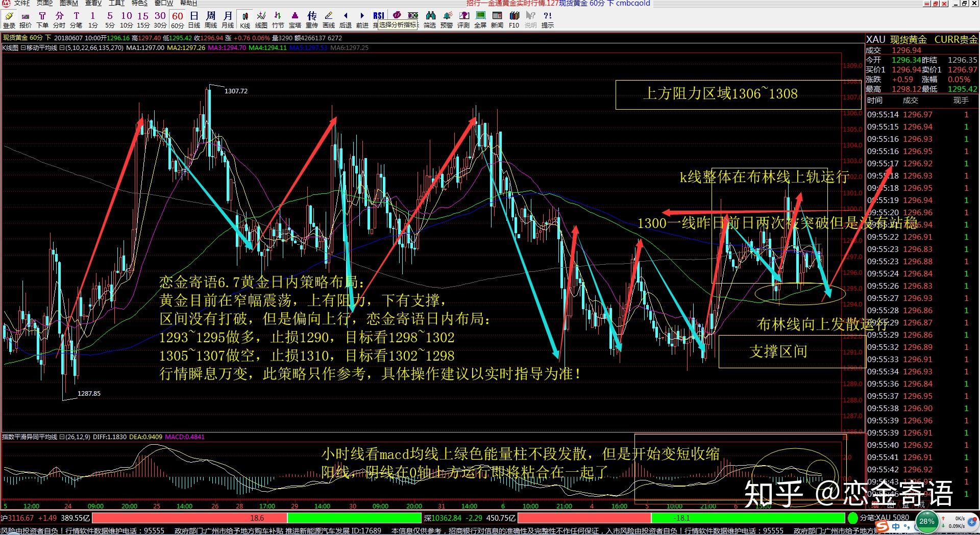This screenshot has height=535, width=980.
Task: Click the 深 Shenzhen index 10362.84 status entry
Action: tap(470, 518)
